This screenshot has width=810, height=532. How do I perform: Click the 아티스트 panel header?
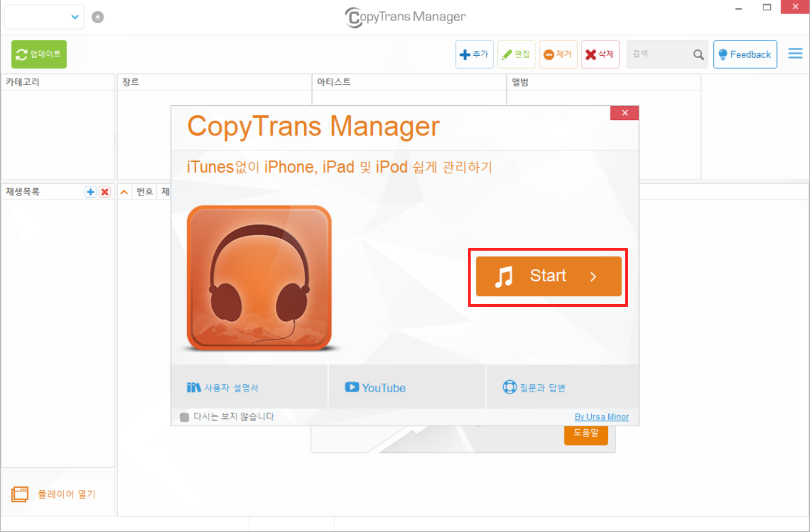(409, 82)
